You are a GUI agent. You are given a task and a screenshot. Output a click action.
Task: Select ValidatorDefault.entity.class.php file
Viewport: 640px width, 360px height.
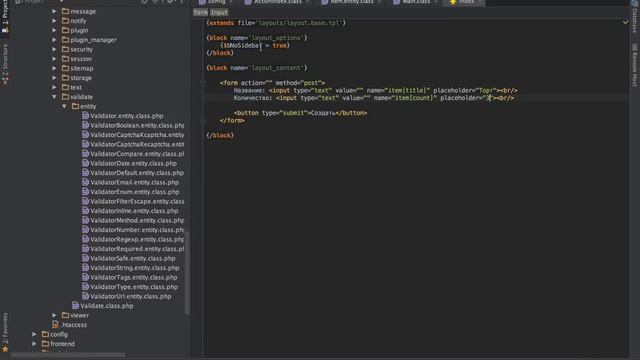pyautogui.click(x=133, y=173)
